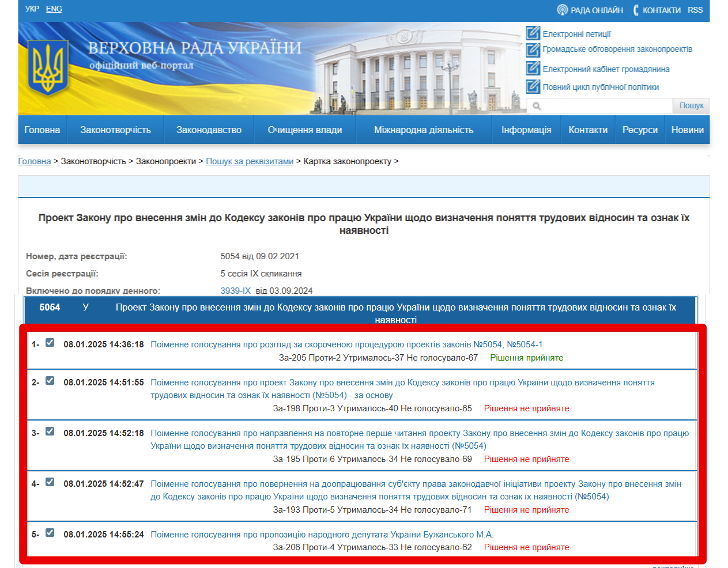This screenshot has width=728, height=568.
Task: Click the phone icon beside КОНТАКТИ
Action: click(x=635, y=10)
